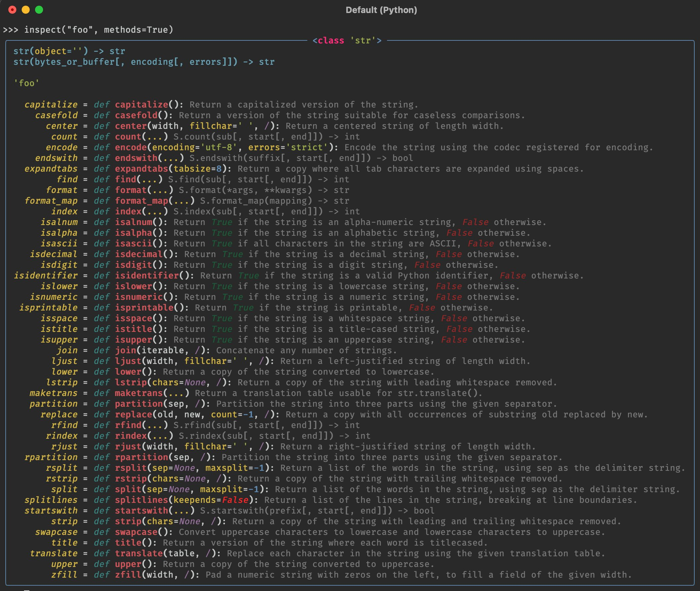Click the red 'swapcase' method name
This screenshot has width=700, height=591.
pos(136,532)
